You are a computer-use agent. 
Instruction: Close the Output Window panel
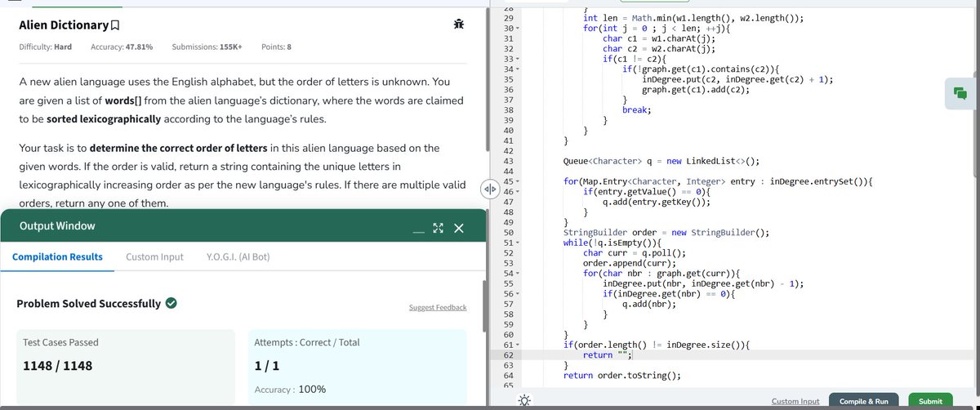tap(459, 228)
